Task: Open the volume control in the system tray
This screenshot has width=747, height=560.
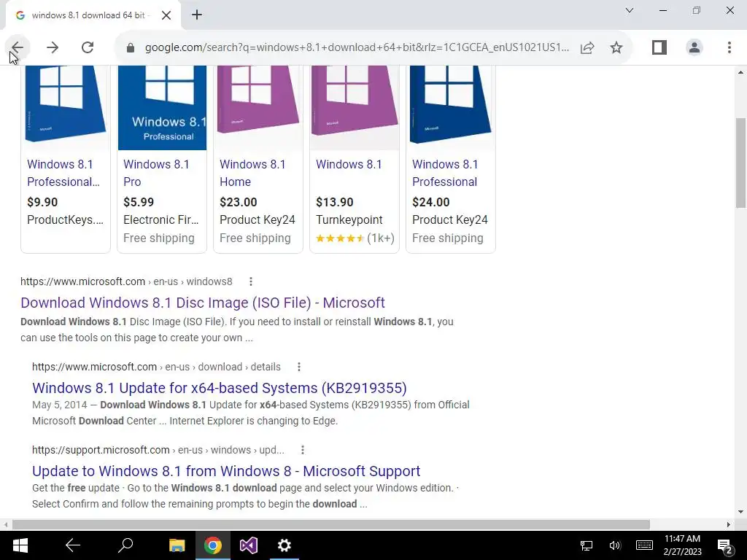Action: tap(614, 545)
